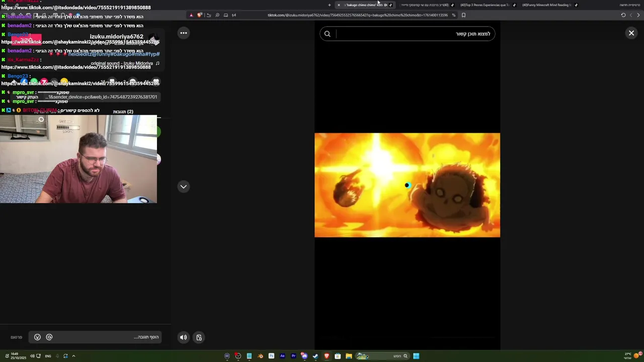Toggle the icon right of the volume button
Viewport: 644px width, 362px height.
pos(199,337)
